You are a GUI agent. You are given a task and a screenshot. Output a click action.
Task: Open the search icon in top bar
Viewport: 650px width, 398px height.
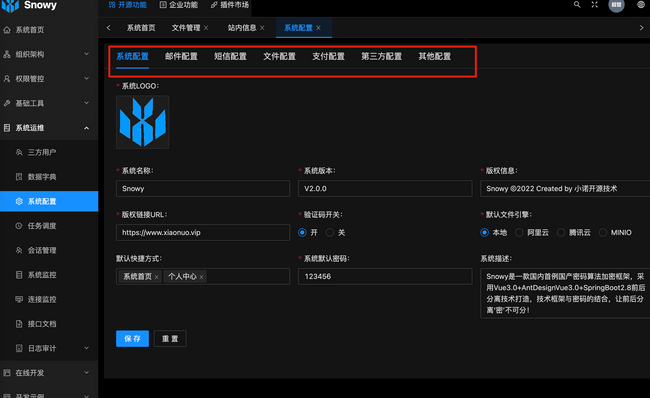click(577, 5)
